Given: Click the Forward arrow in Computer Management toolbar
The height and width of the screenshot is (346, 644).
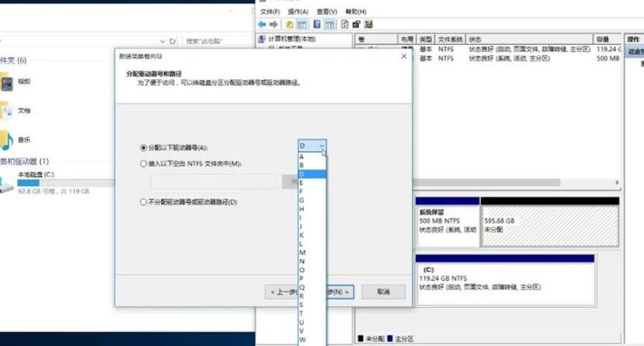Looking at the screenshot, I should pos(273,25).
